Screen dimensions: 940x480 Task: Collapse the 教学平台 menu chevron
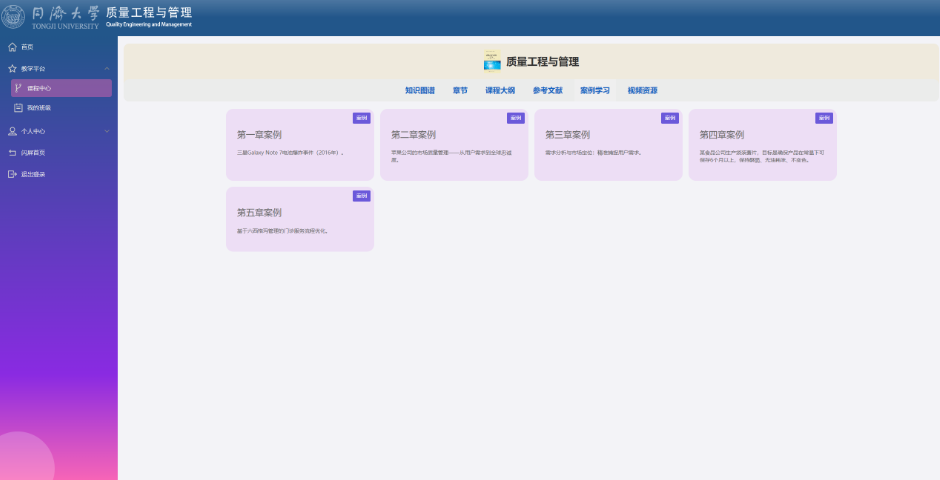point(107,68)
